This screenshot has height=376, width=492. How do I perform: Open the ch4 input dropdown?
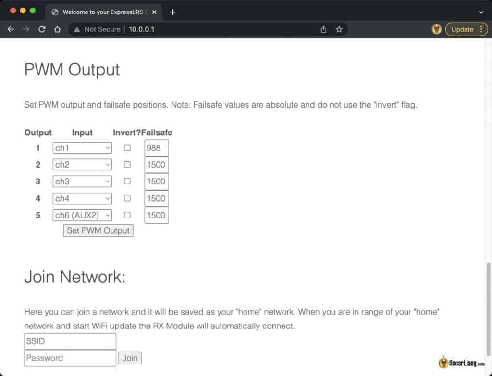pyautogui.click(x=82, y=199)
